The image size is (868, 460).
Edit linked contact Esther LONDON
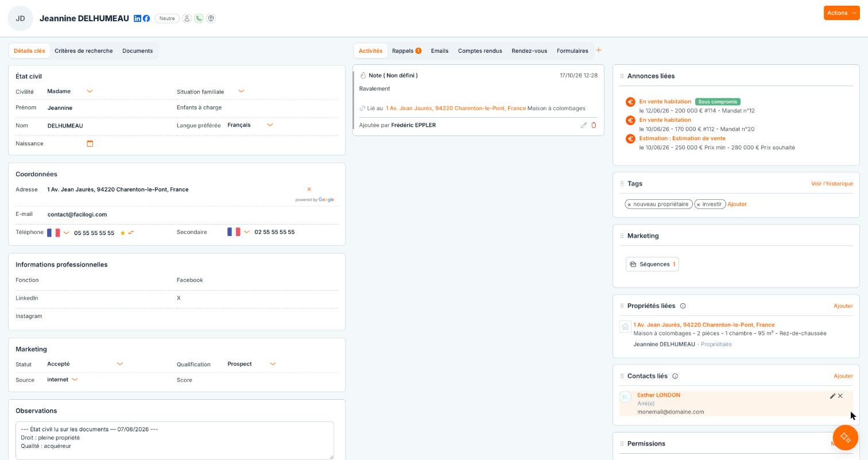pyautogui.click(x=832, y=396)
